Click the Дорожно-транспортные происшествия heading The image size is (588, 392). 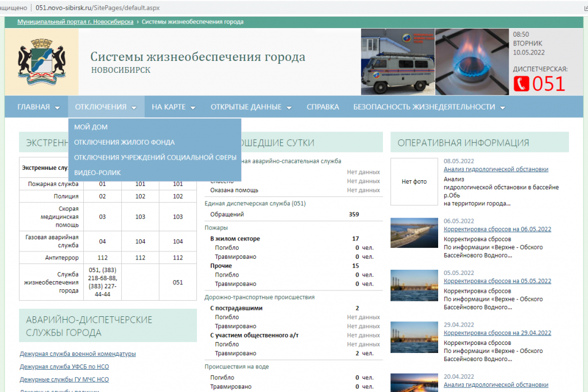(x=260, y=297)
